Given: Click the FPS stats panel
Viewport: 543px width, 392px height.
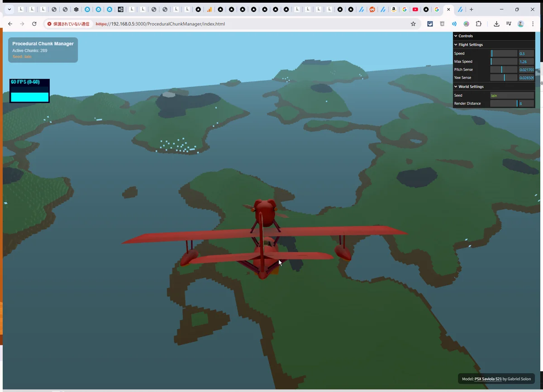Looking at the screenshot, I should click(x=29, y=91).
